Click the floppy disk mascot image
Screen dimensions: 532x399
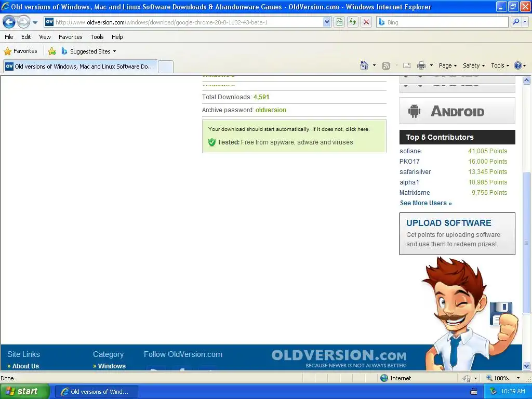(x=501, y=313)
